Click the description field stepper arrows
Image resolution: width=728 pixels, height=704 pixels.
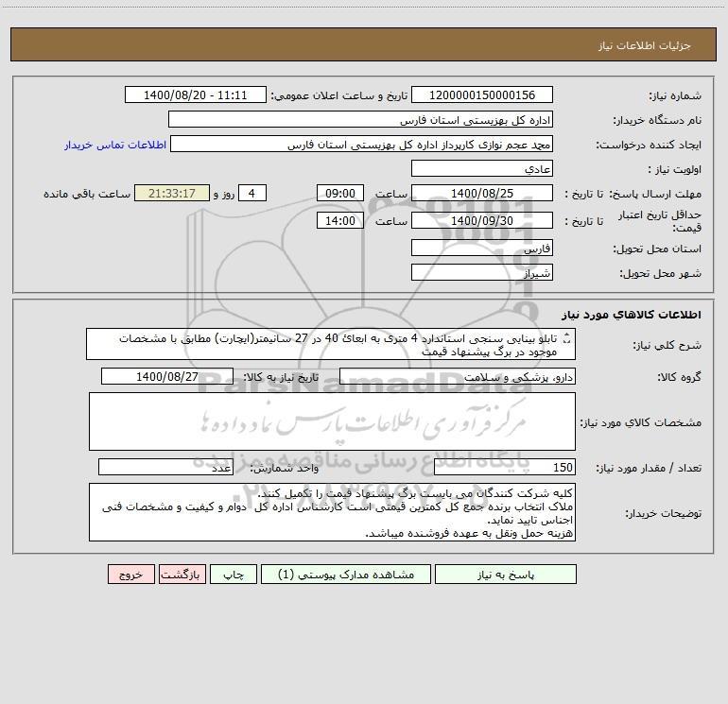point(566,339)
